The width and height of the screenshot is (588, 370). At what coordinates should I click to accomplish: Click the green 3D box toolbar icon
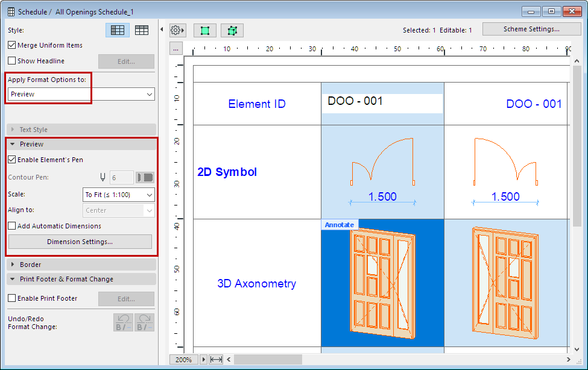pyautogui.click(x=232, y=30)
